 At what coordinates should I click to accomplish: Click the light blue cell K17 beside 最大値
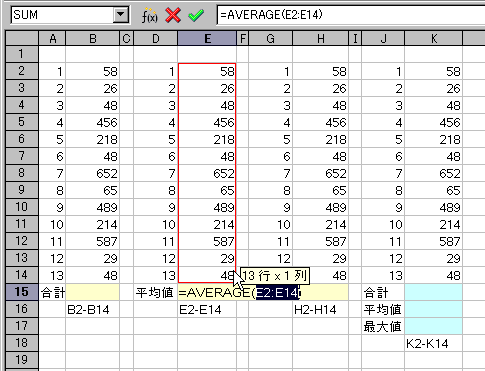click(x=434, y=326)
